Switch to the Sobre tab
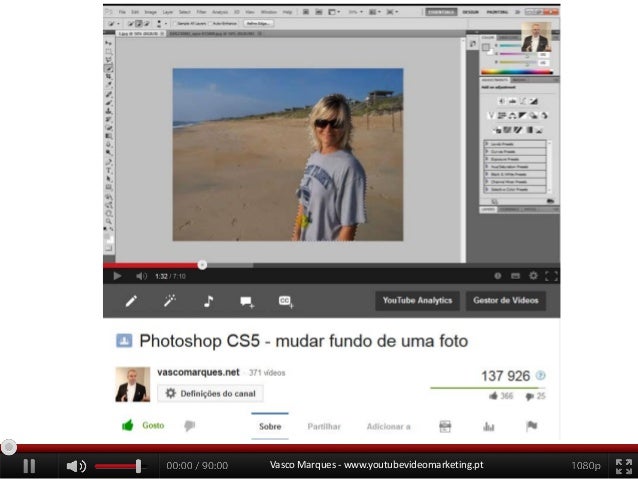Image resolution: width=638 pixels, height=479 pixels. [x=270, y=426]
